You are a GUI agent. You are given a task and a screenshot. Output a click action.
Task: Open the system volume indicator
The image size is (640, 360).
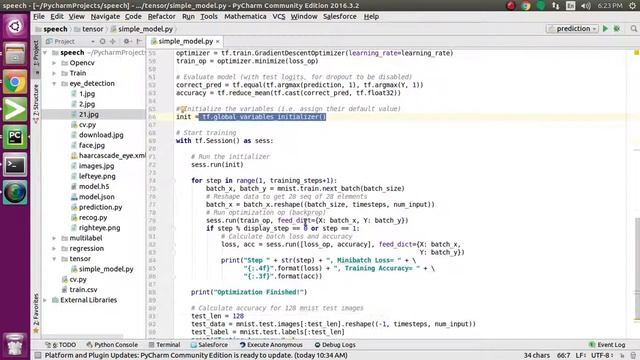pyautogui.click(x=586, y=5)
